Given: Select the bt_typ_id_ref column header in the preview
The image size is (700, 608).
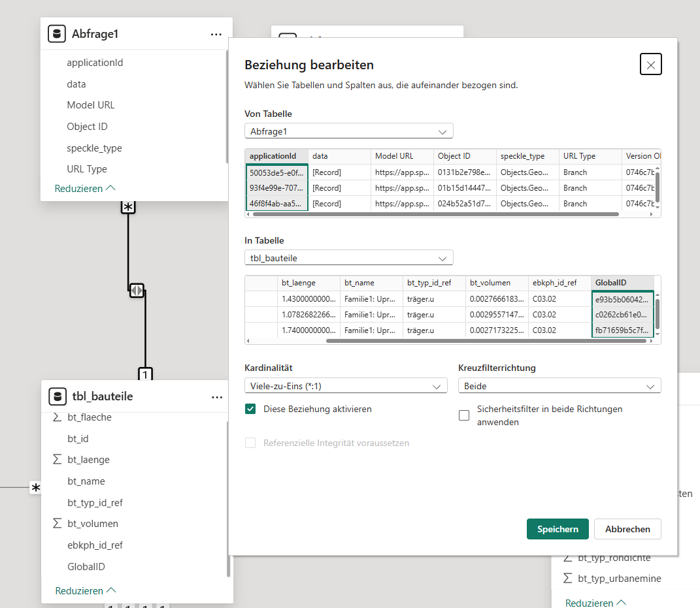Looking at the screenshot, I should (x=435, y=283).
